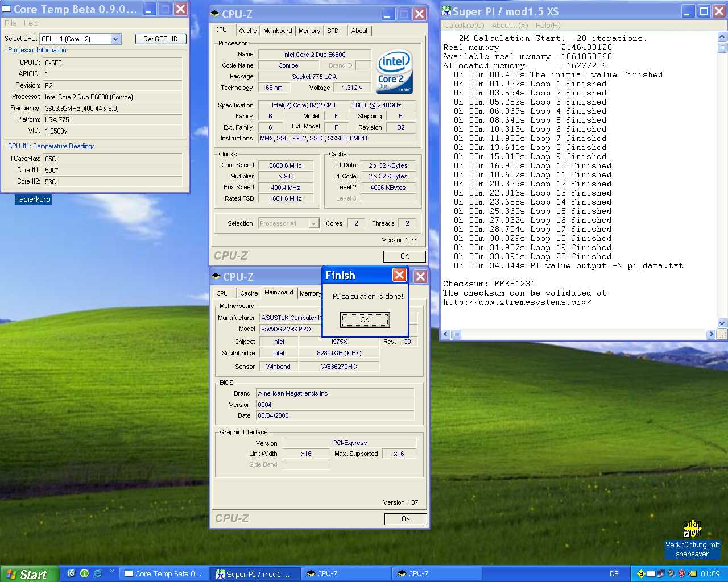Switch to the SPD tab in CPU-Z
The image size is (728, 582).
click(333, 31)
